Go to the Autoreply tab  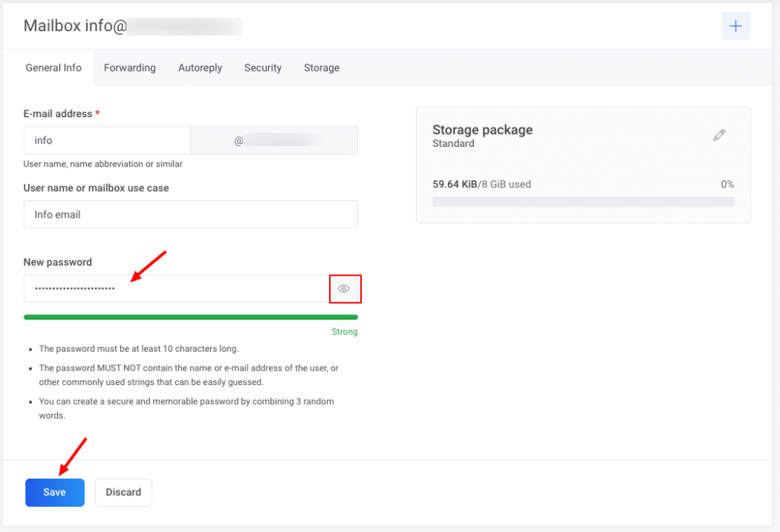[x=200, y=68]
